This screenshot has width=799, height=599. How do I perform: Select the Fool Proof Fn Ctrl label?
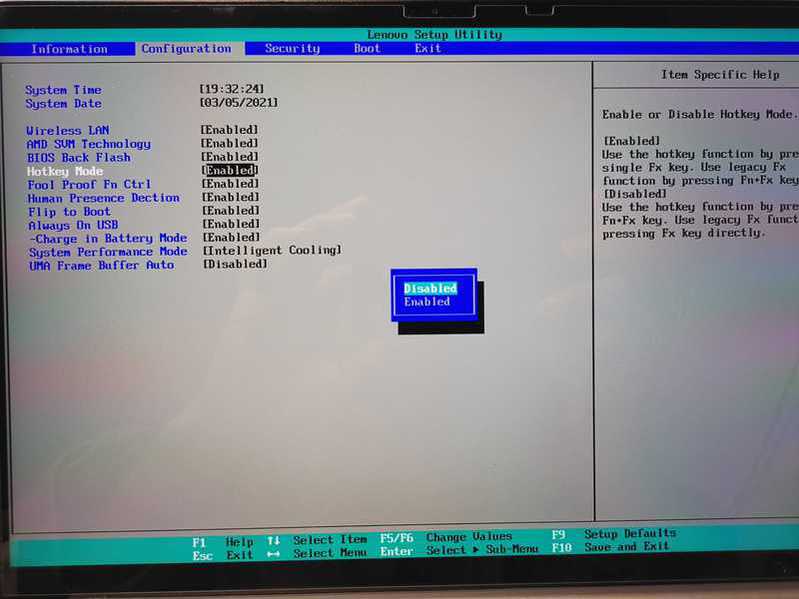tap(90, 185)
